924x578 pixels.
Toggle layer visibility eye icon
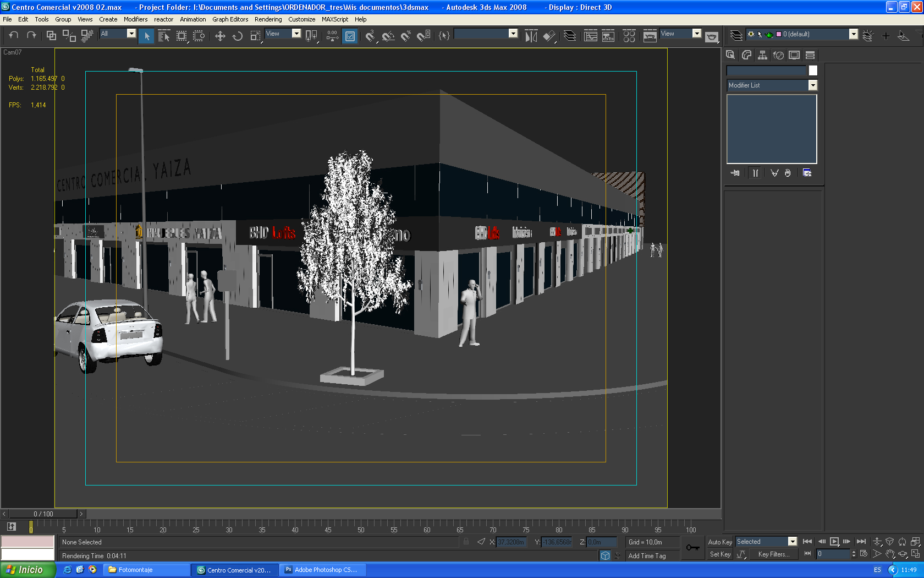coord(751,34)
